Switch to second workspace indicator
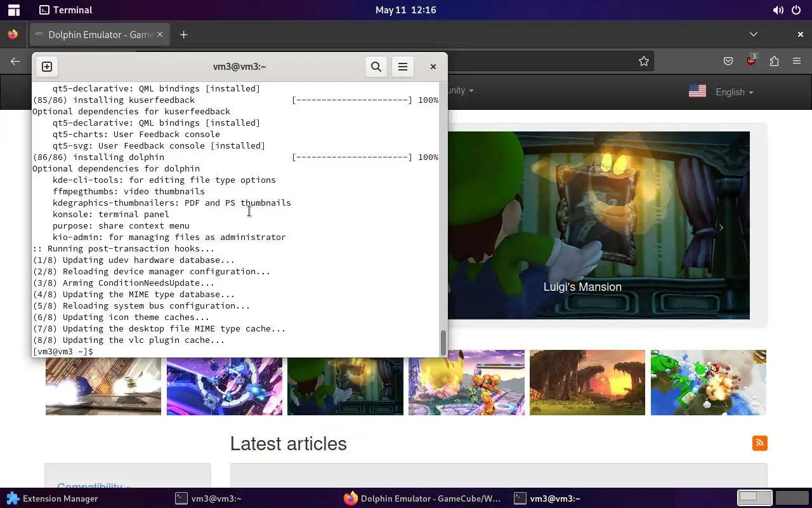Image resolution: width=812 pixels, height=508 pixels. tap(792, 498)
